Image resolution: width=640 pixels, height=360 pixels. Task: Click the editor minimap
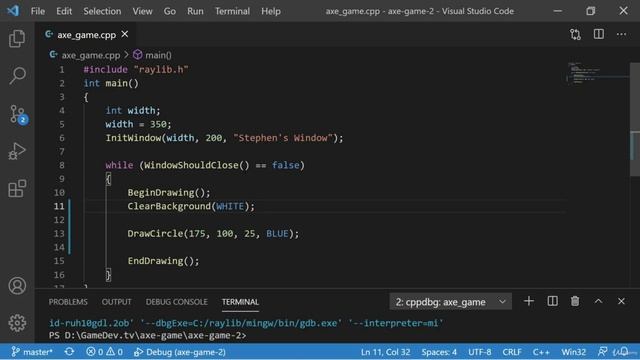click(597, 73)
